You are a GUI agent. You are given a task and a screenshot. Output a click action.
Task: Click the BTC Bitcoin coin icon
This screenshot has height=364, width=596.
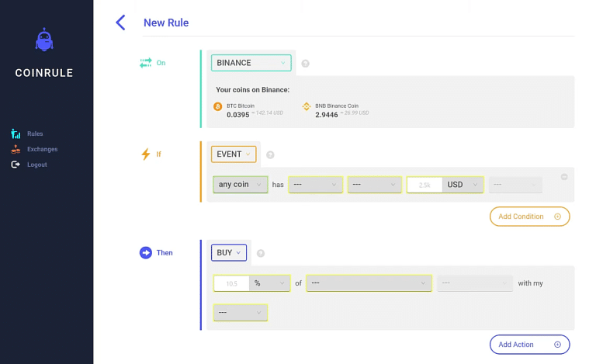click(x=217, y=106)
